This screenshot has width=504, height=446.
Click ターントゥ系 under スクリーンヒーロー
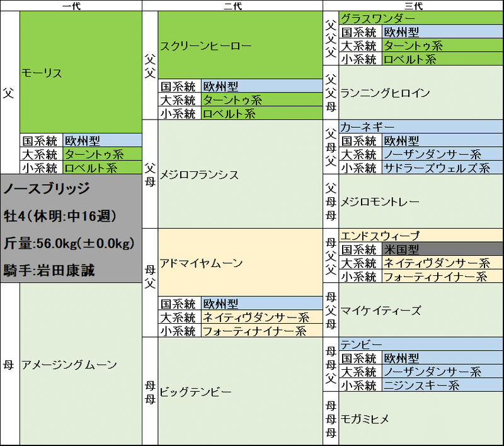(x=262, y=100)
